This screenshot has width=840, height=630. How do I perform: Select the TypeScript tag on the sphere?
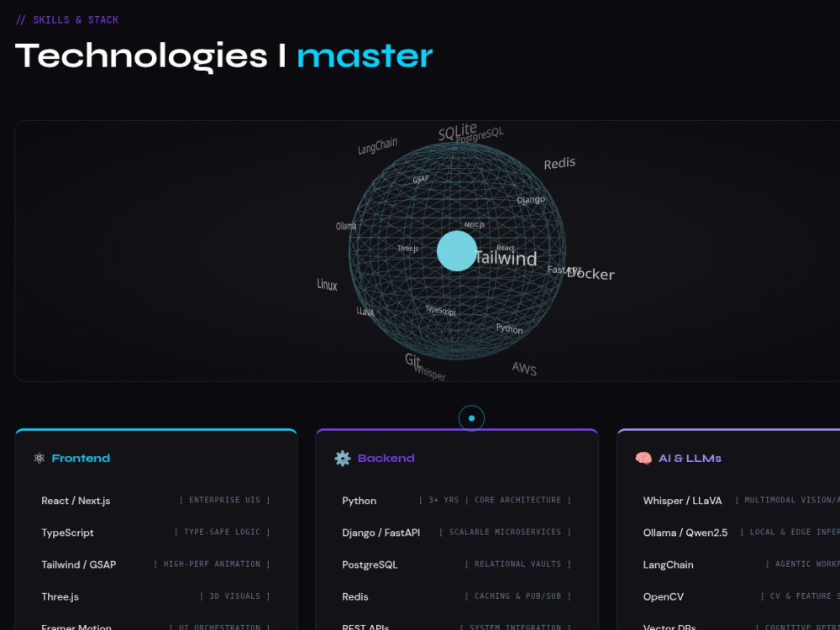(440, 310)
